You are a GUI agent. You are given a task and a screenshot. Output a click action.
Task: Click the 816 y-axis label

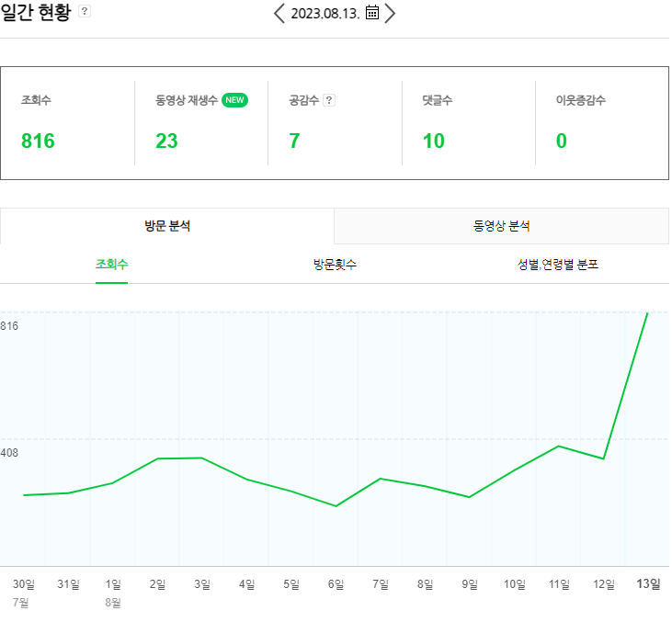click(x=9, y=326)
